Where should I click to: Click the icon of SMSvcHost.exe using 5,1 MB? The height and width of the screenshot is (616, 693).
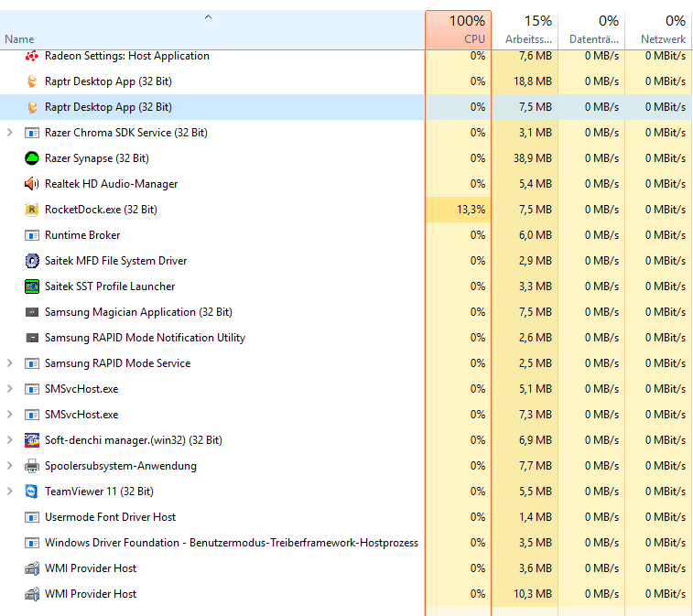[32, 389]
